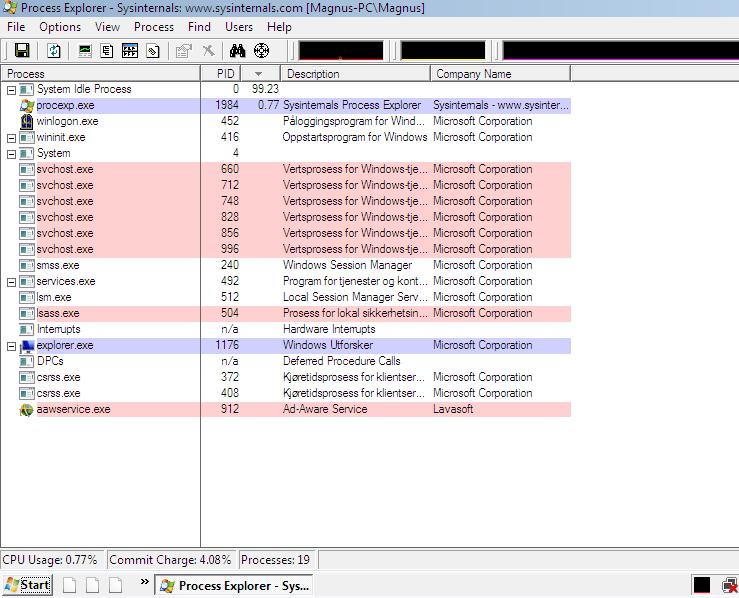Click the black CPU tray icon
The image size is (739, 598).
click(702, 586)
